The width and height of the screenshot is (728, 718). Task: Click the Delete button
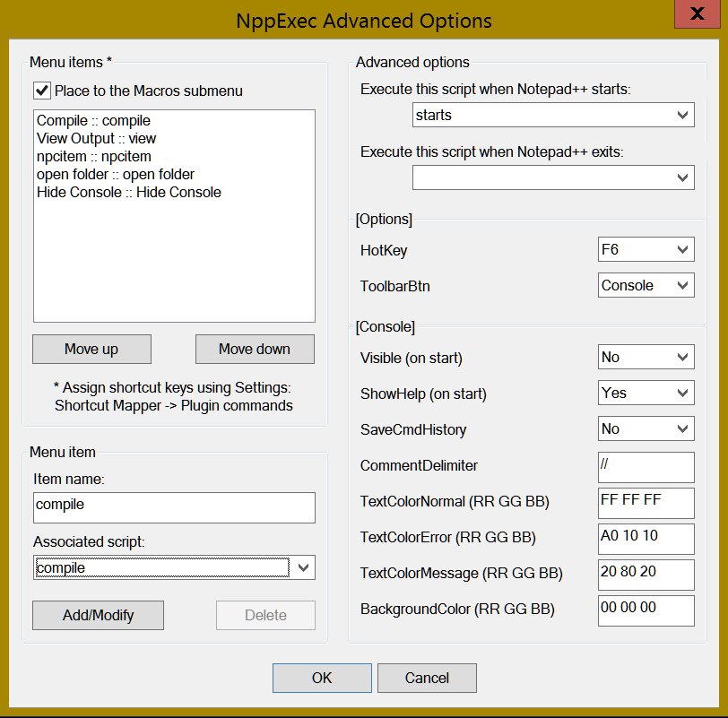click(x=265, y=616)
